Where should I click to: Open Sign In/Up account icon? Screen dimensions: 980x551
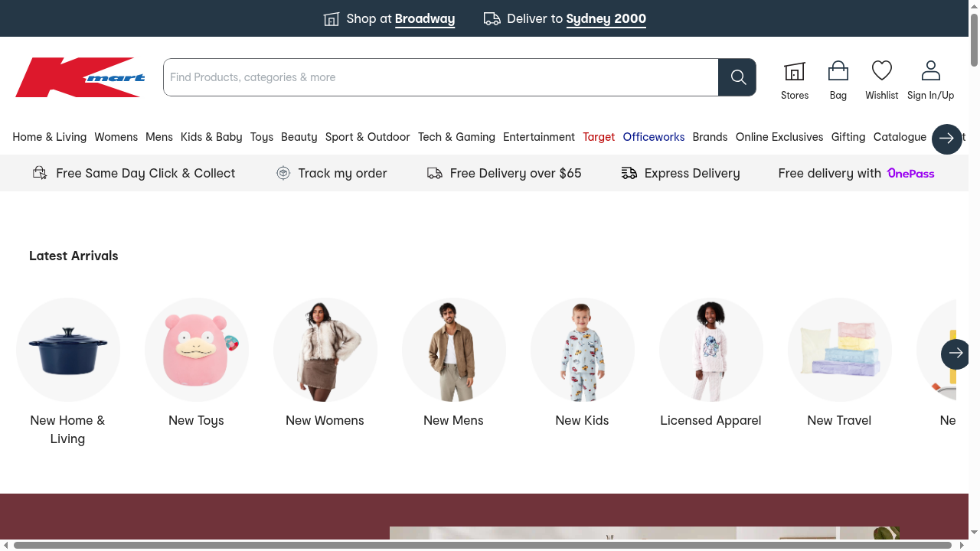[x=931, y=71]
